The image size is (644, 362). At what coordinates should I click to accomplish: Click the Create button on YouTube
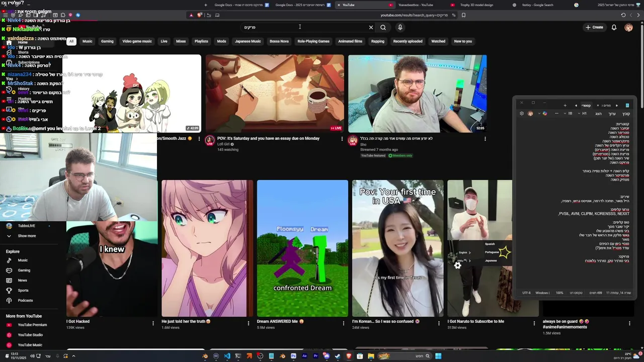594,27
